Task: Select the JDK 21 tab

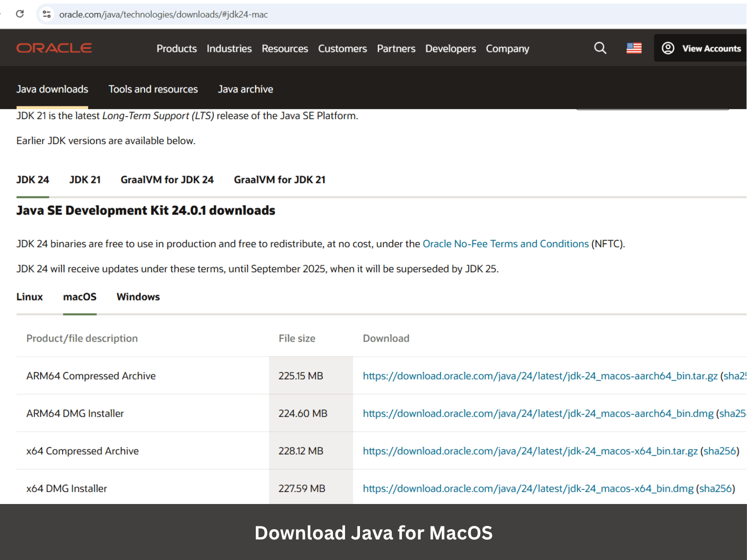Action: [85, 180]
